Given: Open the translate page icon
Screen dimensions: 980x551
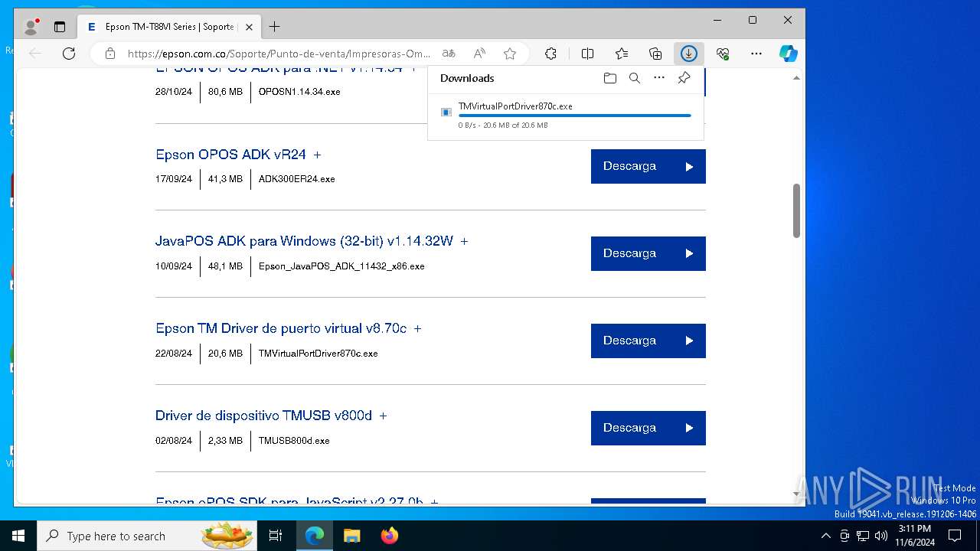Looking at the screenshot, I should [449, 54].
